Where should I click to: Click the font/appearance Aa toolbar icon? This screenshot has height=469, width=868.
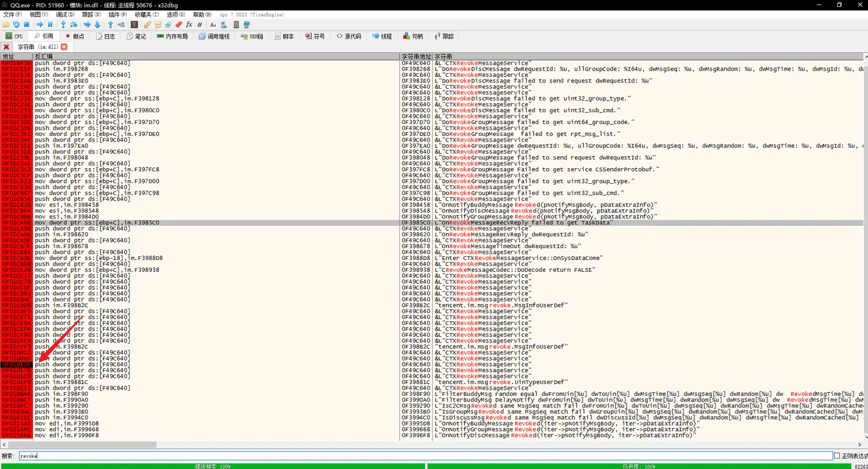click(213, 25)
